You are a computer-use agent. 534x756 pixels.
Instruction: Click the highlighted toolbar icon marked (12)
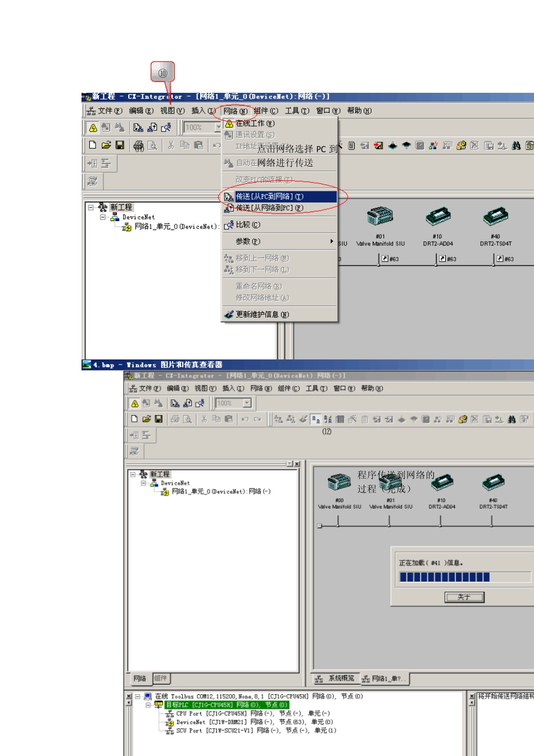[316, 419]
